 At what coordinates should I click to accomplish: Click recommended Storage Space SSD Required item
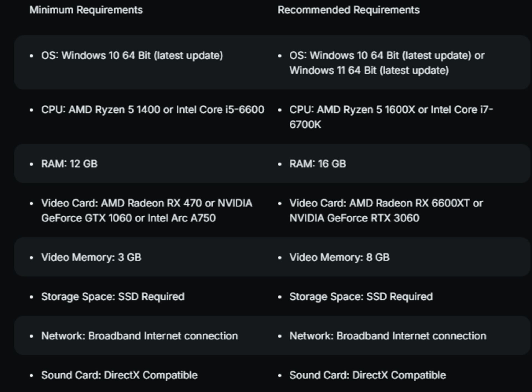tap(361, 297)
